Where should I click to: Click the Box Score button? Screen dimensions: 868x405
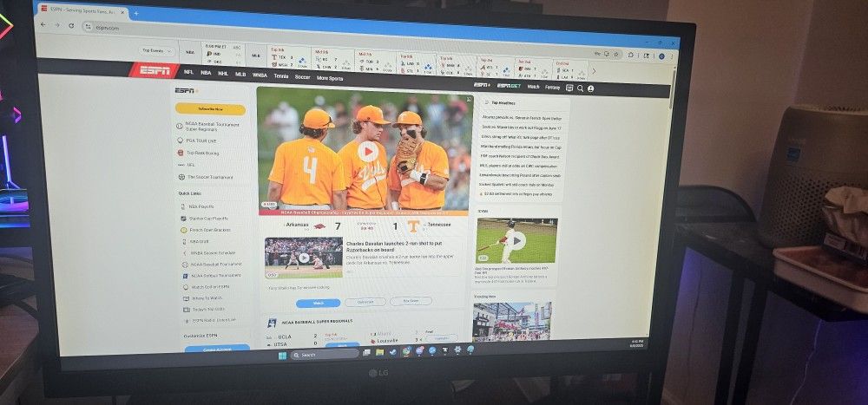pyautogui.click(x=411, y=301)
